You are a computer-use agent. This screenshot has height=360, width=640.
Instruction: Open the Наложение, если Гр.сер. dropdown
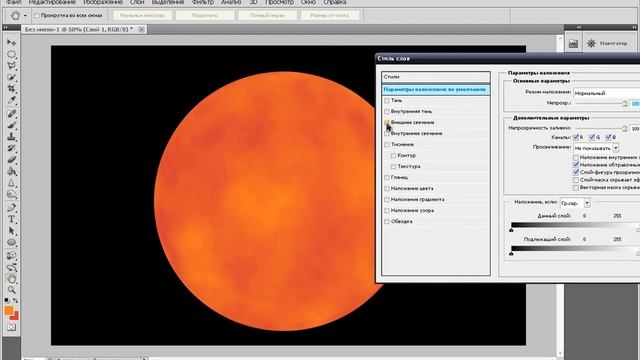click(x=575, y=203)
